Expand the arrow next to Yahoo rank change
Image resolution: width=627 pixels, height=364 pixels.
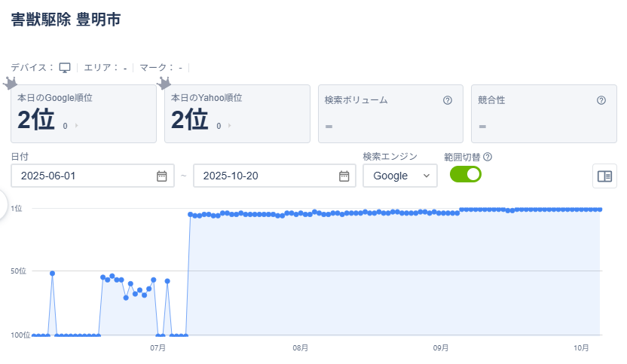[230, 126]
